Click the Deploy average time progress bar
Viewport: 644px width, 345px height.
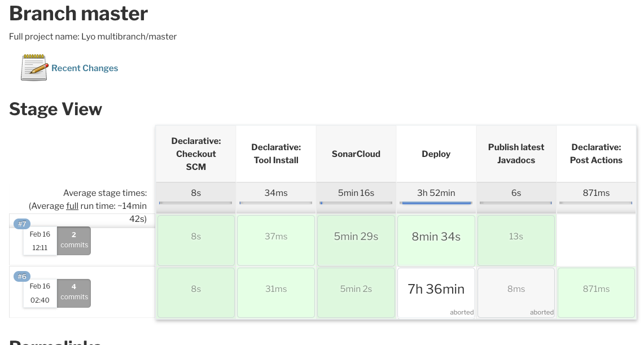(436, 201)
